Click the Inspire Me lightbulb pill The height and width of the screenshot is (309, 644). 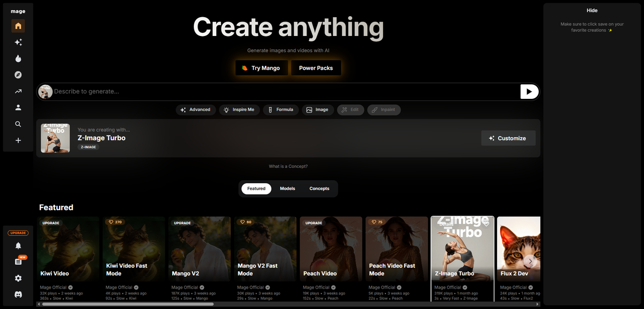click(x=239, y=110)
